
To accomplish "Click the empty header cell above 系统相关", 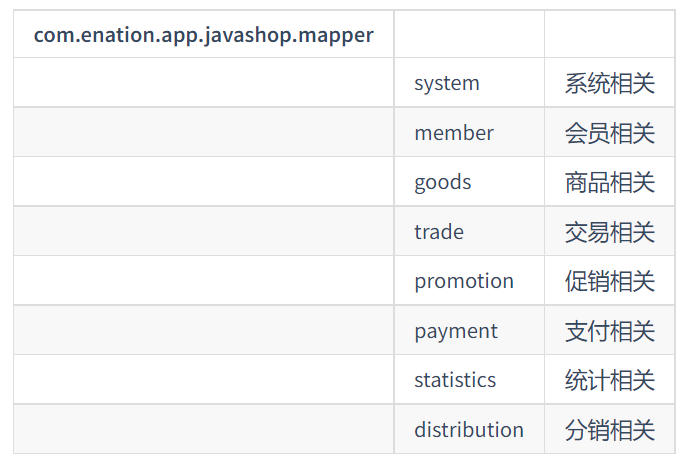I will pos(609,34).
